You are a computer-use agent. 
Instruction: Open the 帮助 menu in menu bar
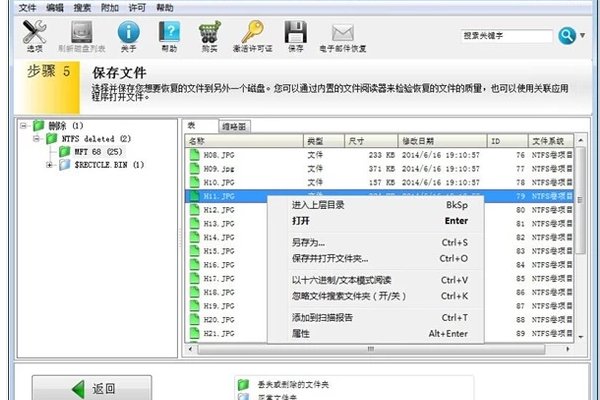click(x=165, y=8)
